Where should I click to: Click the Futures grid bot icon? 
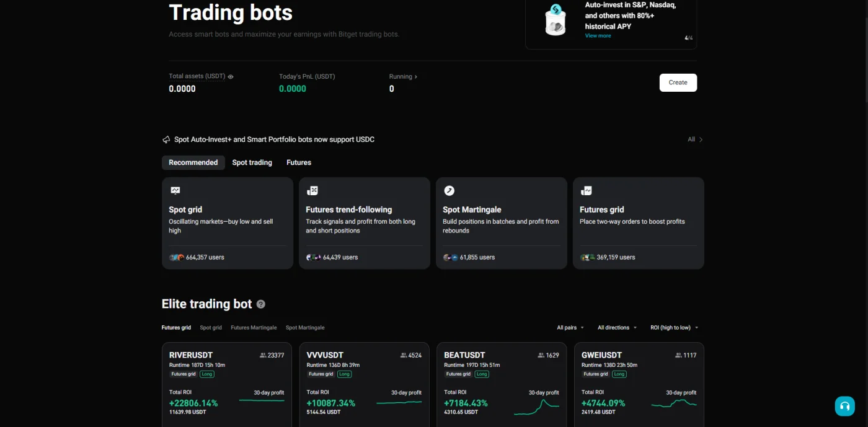587,191
